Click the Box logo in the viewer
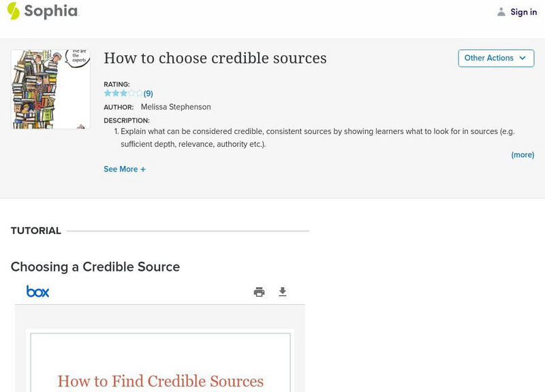This screenshot has width=545, height=392. pos(38,291)
